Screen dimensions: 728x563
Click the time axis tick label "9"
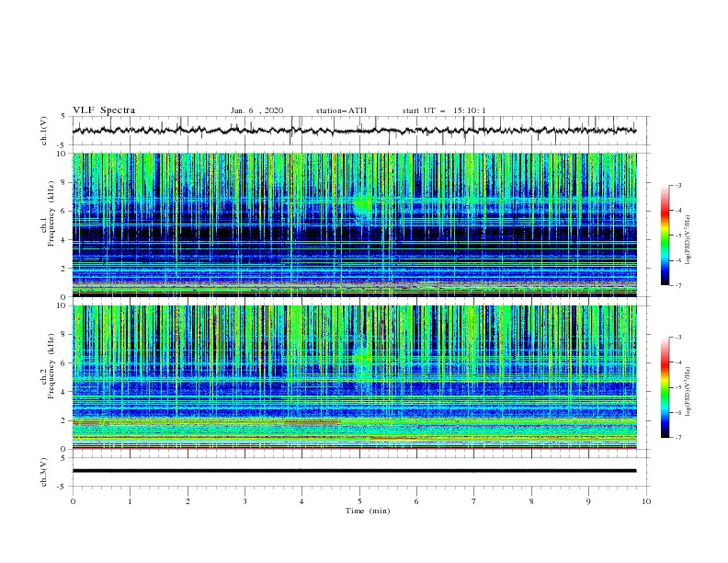pyautogui.click(x=588, y=501)
